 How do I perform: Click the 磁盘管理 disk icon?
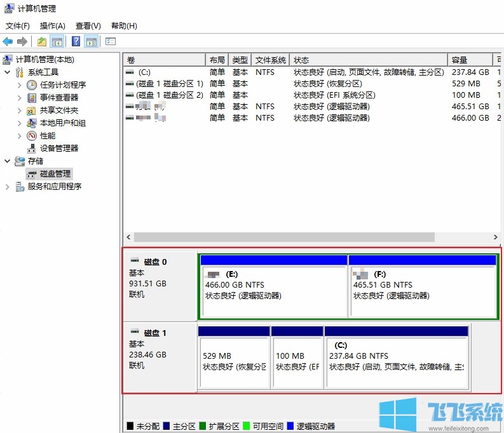click(32, 175)
